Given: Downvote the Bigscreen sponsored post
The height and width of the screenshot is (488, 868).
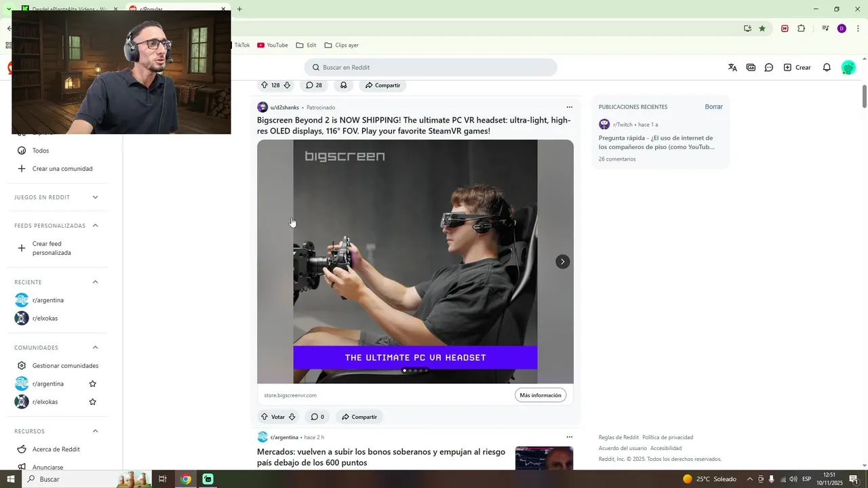Looking at the screenshot, I should pos(292,417).
